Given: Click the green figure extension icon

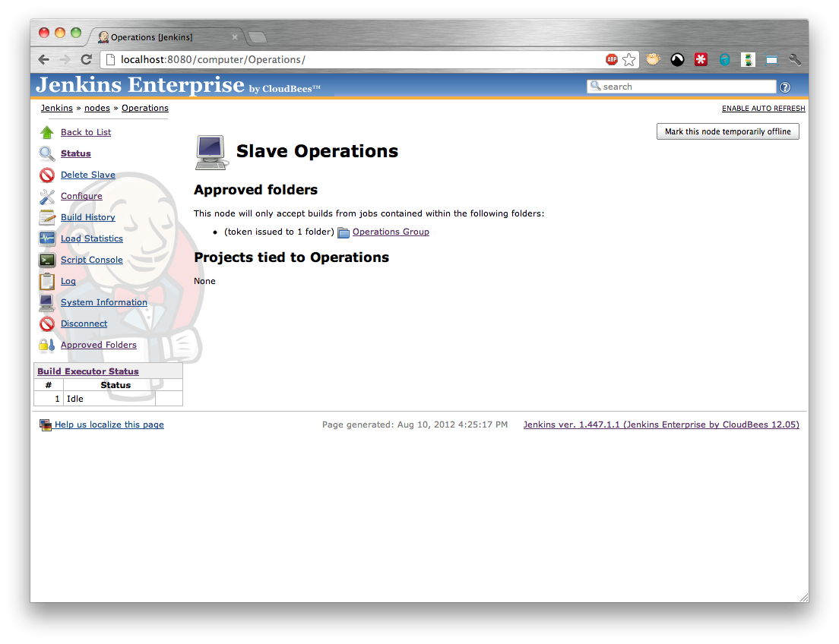Looking at the screenshot, I should (x=748, y=60).
